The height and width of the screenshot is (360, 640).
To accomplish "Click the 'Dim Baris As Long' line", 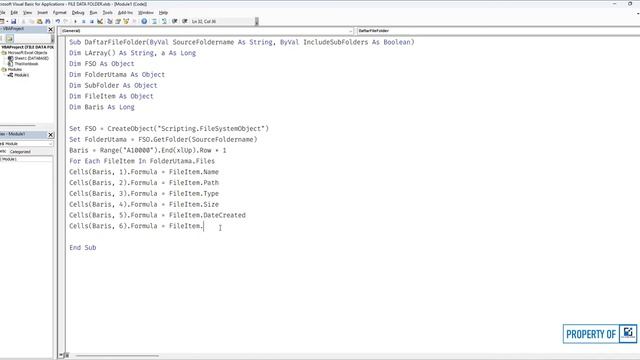I will click(102, 107).
